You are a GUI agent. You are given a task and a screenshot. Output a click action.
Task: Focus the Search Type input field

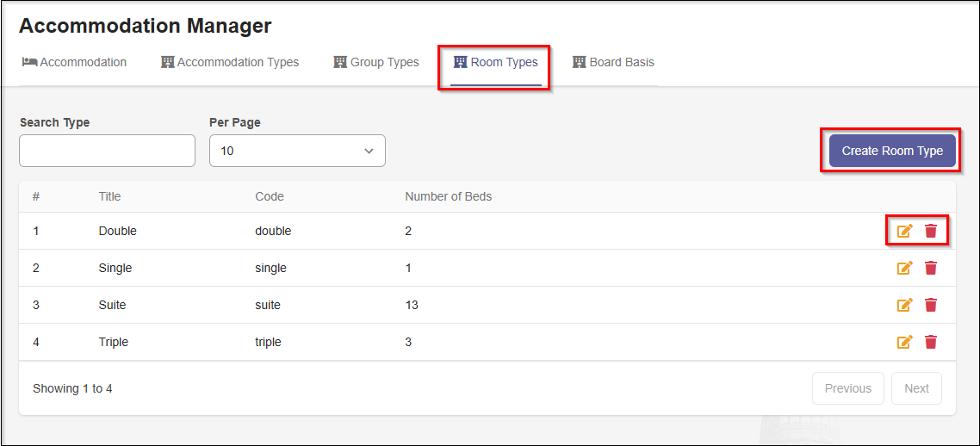tap(108, 151)
